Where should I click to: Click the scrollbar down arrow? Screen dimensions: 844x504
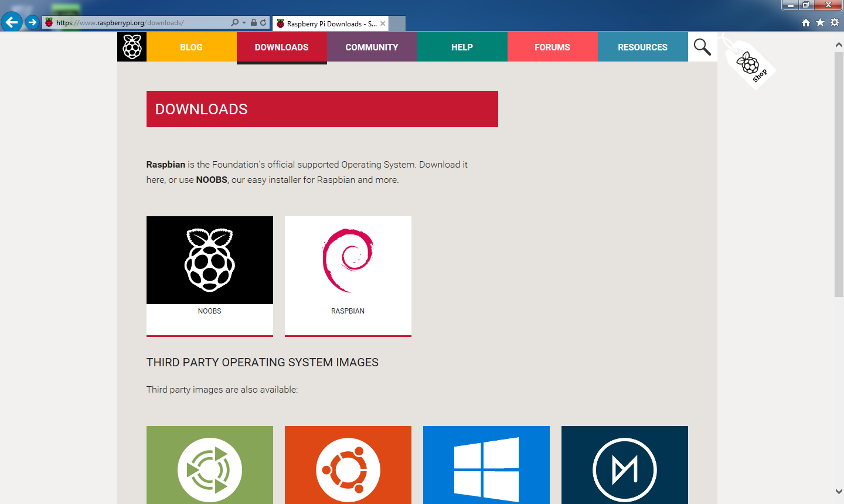pyautogui.click(x=839, y=491)
